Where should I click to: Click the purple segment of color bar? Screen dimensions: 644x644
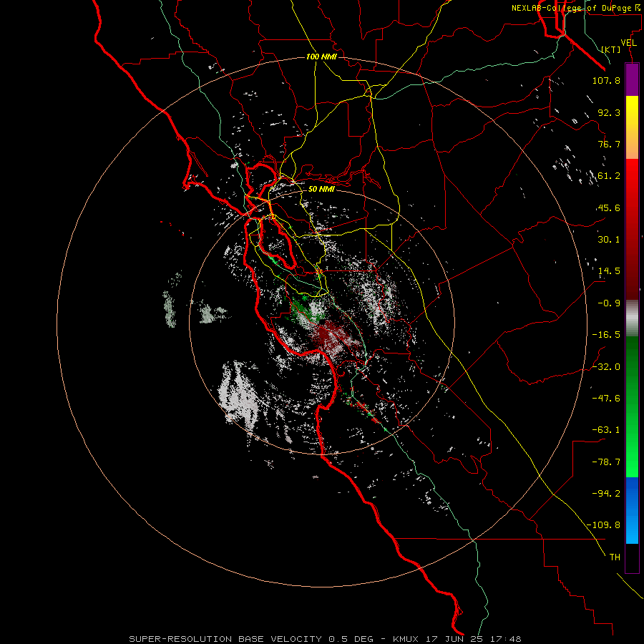tap(632, 79)
